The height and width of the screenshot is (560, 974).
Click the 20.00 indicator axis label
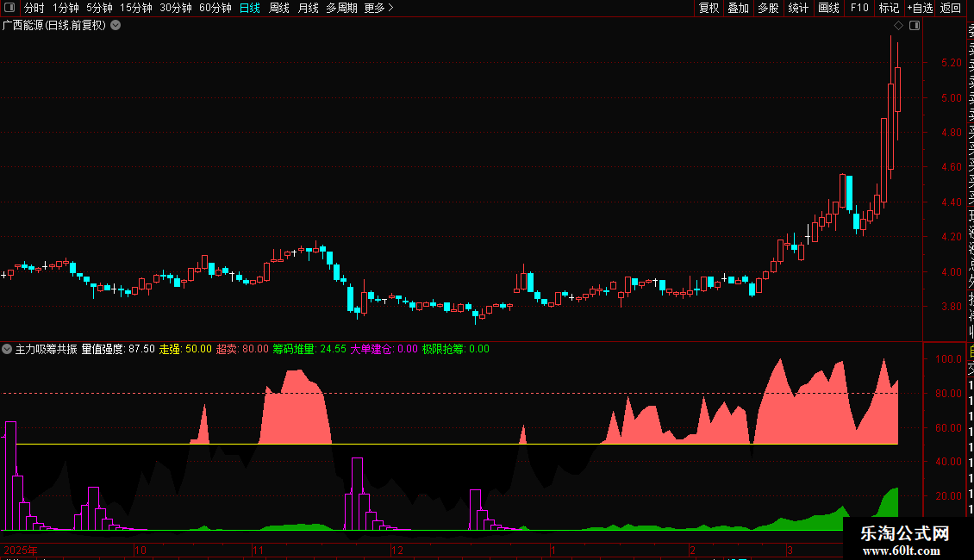948,496
